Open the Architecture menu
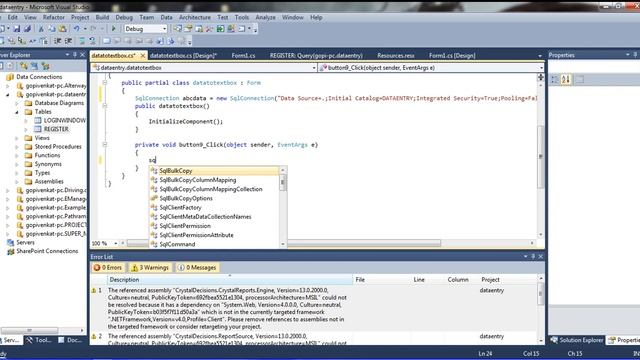Image resolution: width=640 pixels, height=360 pixels. (195, 17)
